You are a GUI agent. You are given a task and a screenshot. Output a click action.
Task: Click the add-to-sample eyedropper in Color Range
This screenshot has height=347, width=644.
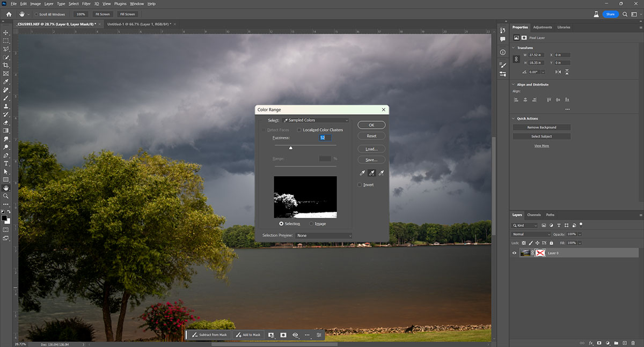(372, 173)
